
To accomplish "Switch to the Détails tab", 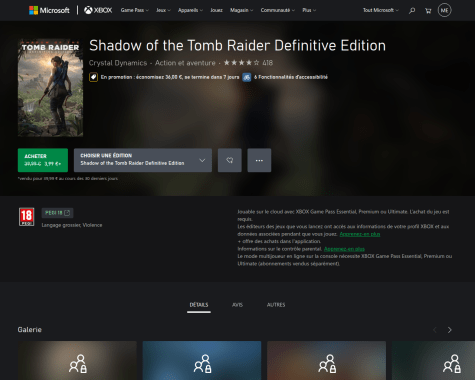I will point(199,305).
